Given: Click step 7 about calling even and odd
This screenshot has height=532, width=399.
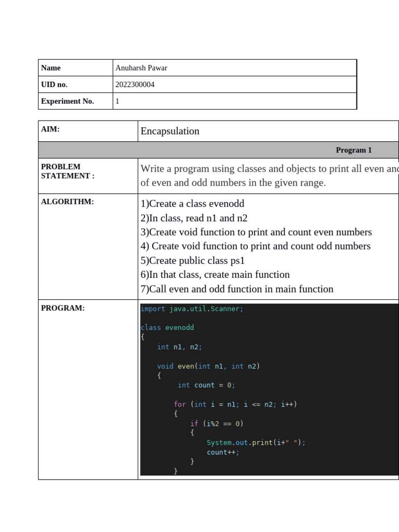Looking at the screenshot, I should coord(237,289).
